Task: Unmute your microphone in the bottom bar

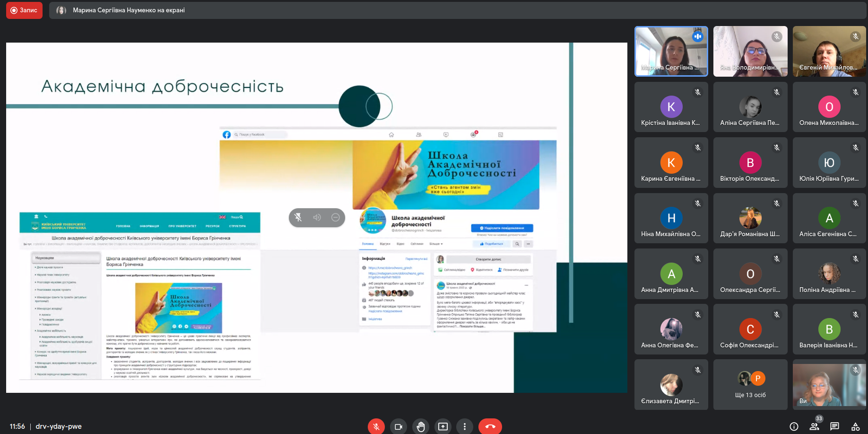Action: [x=376, y=426]
